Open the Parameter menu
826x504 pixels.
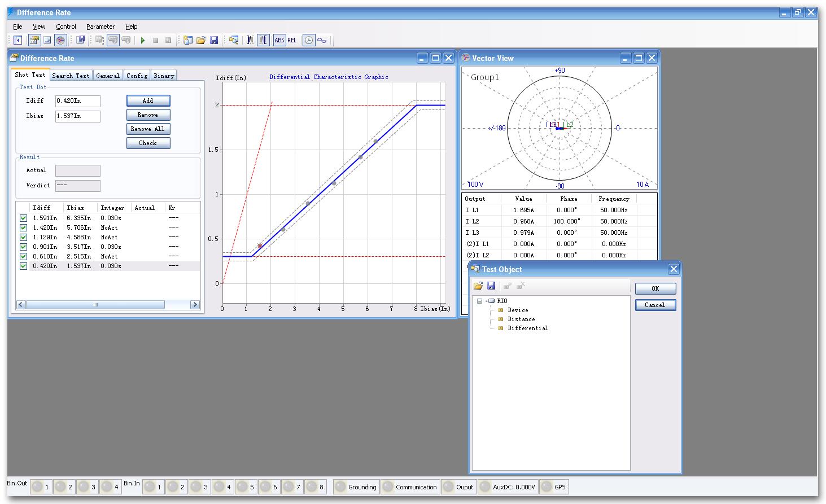pyautogui.click(x=100, y=27)
